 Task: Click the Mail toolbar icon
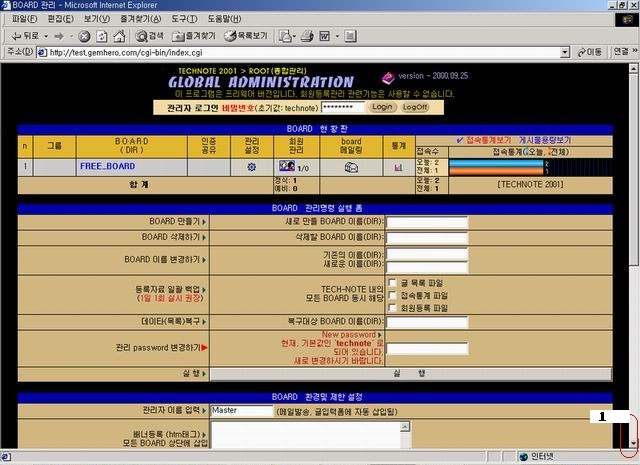285,36
